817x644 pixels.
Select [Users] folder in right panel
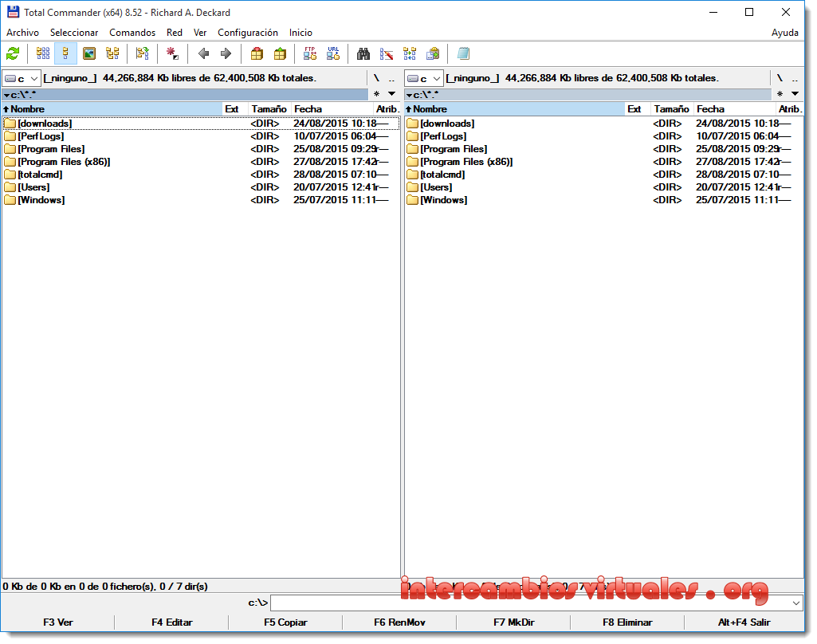pos(604,187)
